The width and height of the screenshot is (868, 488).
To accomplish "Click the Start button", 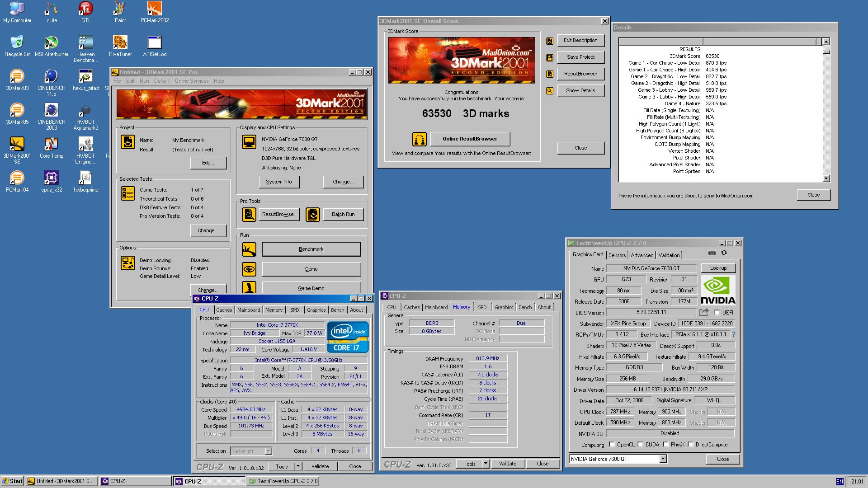I will pos(12,481).
